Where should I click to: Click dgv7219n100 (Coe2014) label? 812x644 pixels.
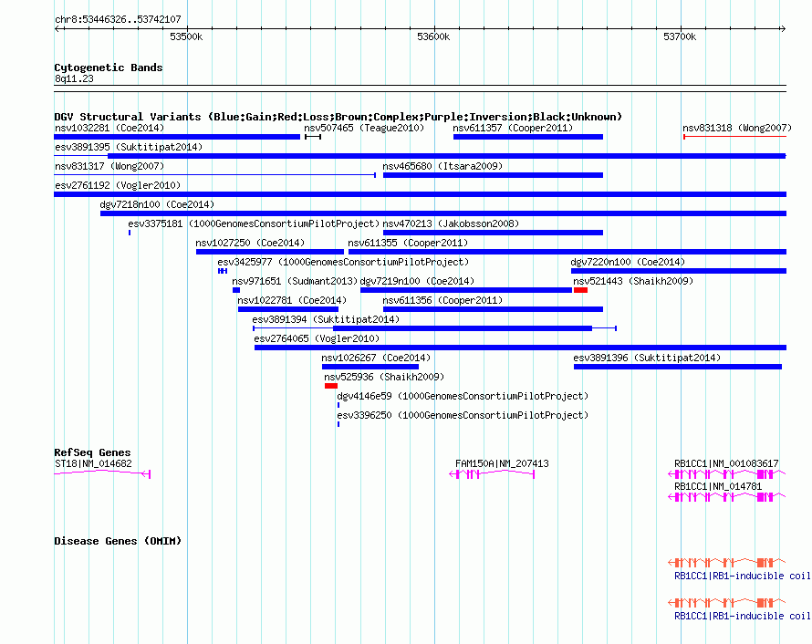coord(417,281)
